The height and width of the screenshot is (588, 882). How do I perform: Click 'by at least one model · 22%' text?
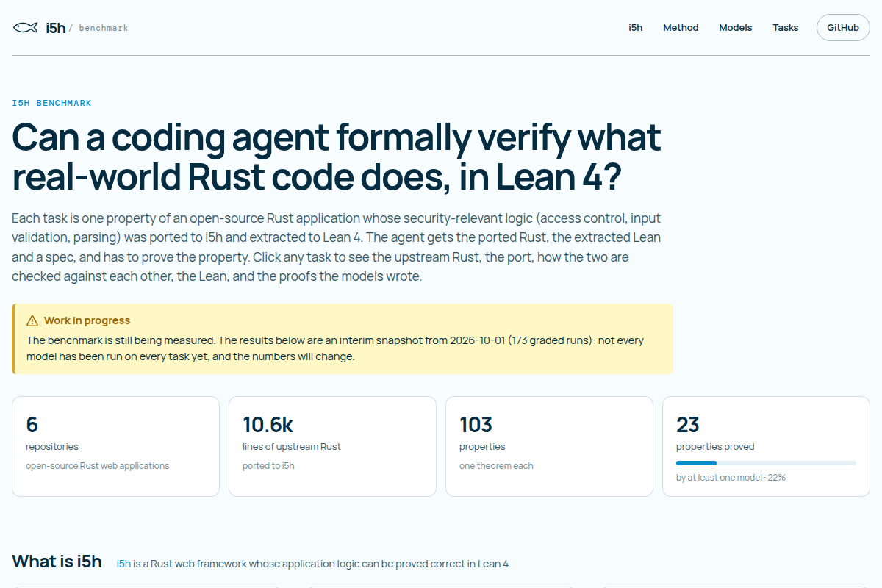click(x=731, y=478)
